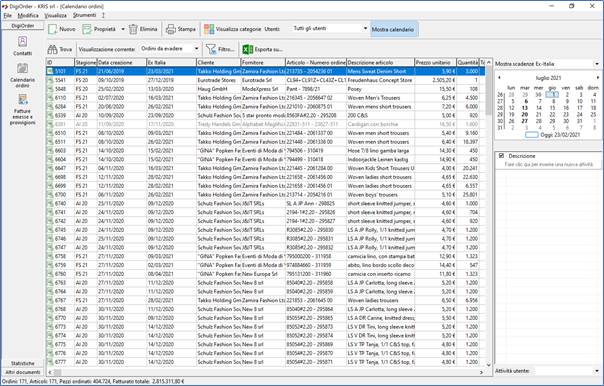Sort by the ID column header

tap(60, 62)
